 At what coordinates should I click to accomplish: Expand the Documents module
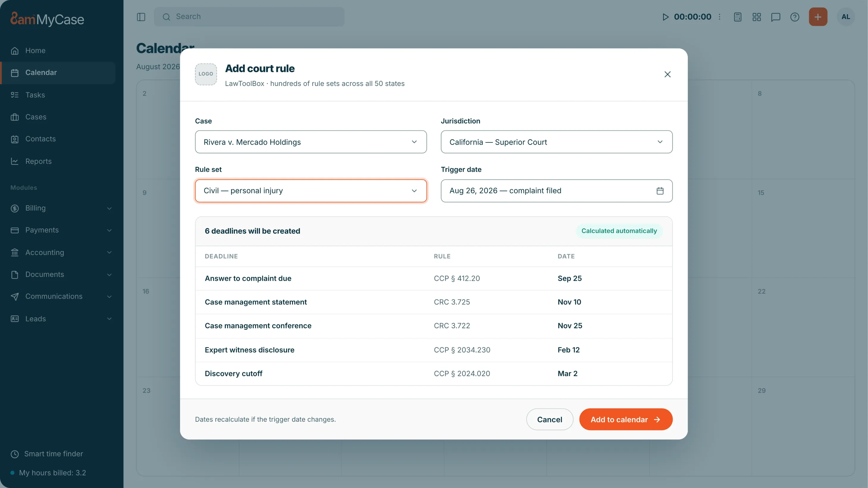point(61,274)
